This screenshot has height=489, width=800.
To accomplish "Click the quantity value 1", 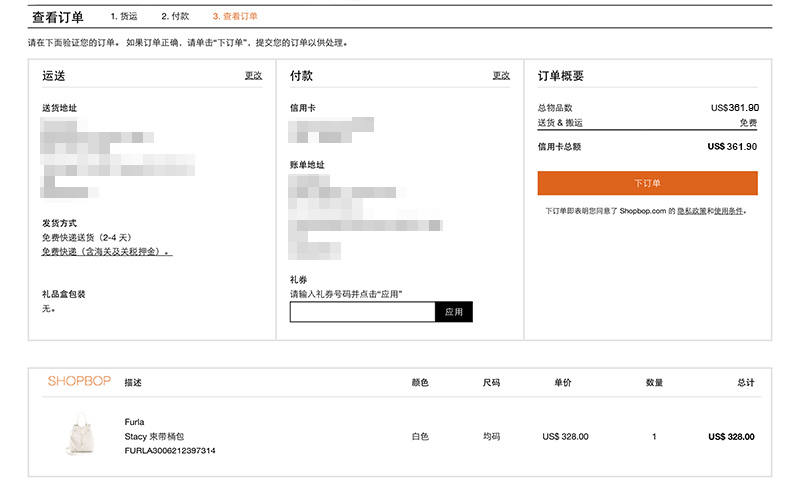I will tap(654, 436).
